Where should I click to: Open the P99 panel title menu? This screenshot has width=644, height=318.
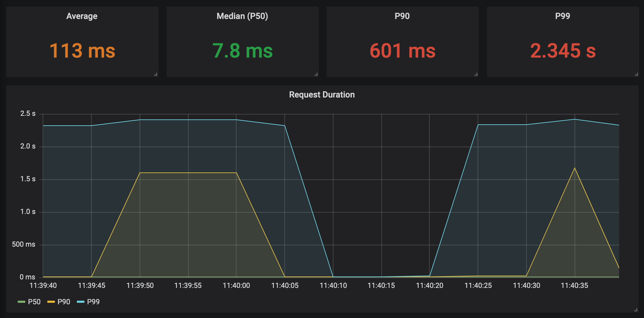pyautogui.click(x=563, y=16)
